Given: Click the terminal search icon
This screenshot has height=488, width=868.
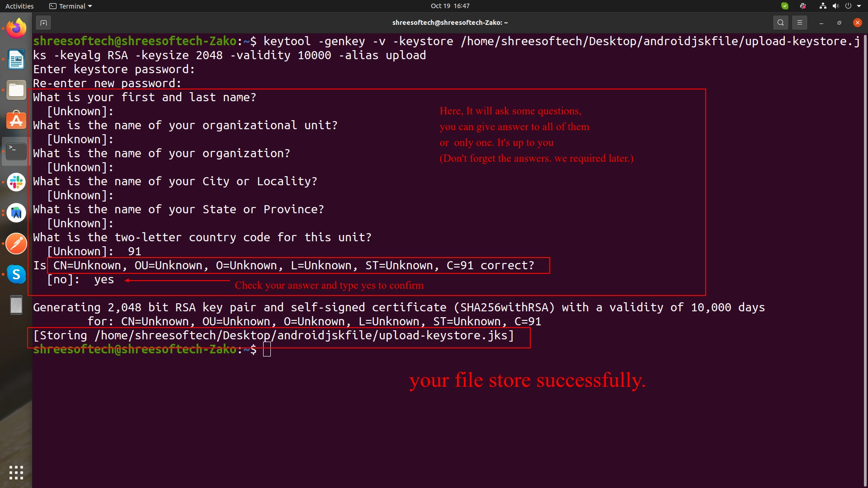Looking at the screenshot, I should pos(780,23).
